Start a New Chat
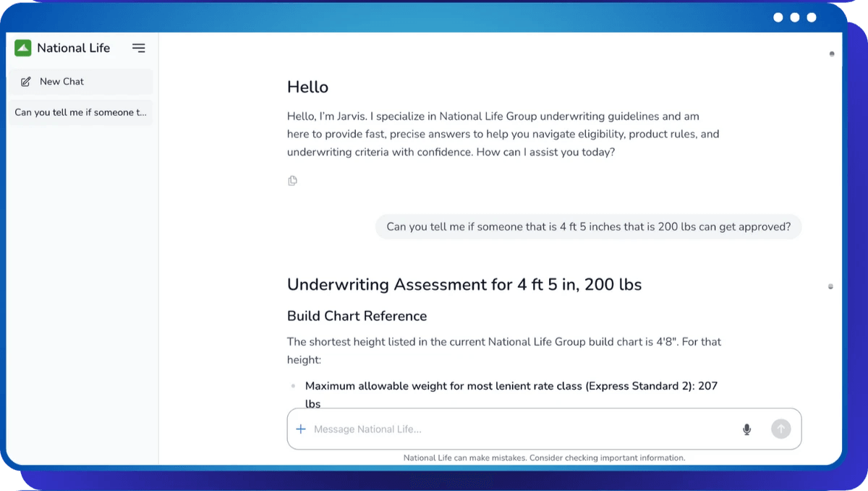 pos(81,82)
